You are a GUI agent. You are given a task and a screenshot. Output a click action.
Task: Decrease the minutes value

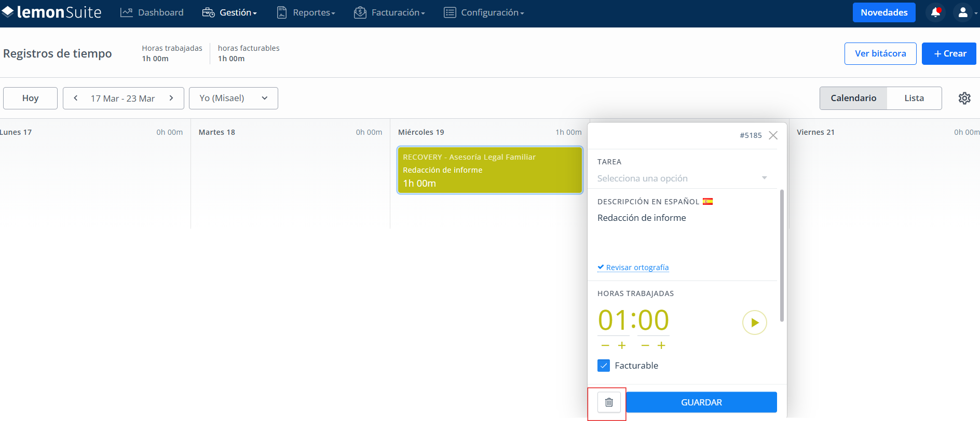pyautogui.click(x=645, y=345)
